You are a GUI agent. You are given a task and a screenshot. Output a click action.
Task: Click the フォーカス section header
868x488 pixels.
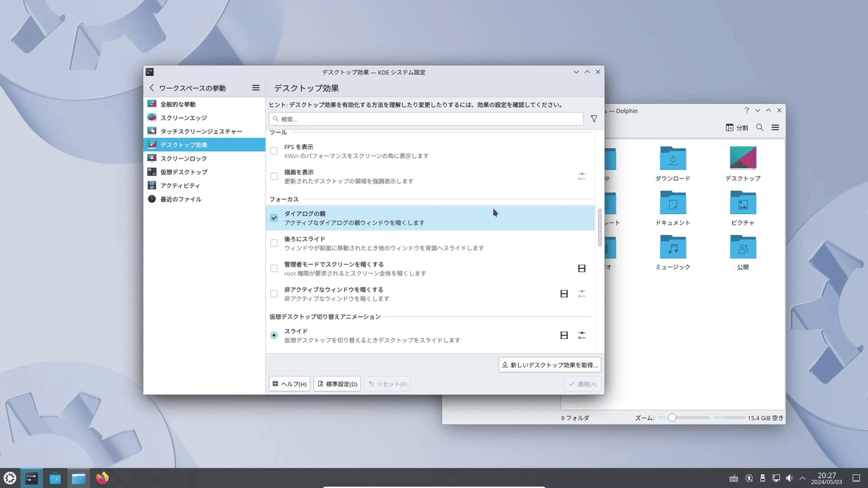coord(284,199)
